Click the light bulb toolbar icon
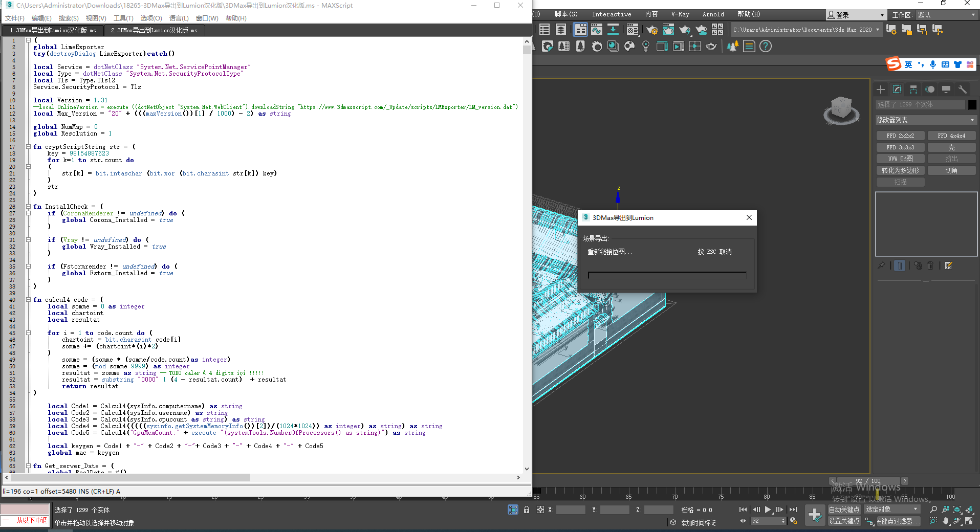The image size is (980, 532). [646, 47]
